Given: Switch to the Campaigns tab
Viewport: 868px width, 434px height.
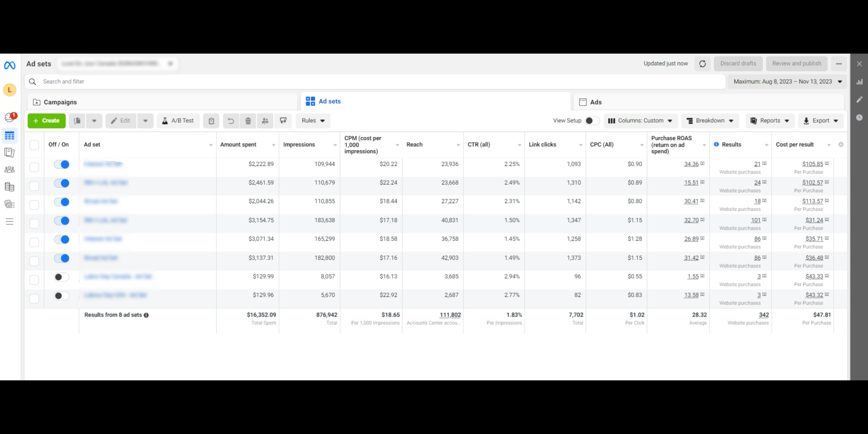Looking at the screenshot, I should pyautogui.click(x=59, y=102).
